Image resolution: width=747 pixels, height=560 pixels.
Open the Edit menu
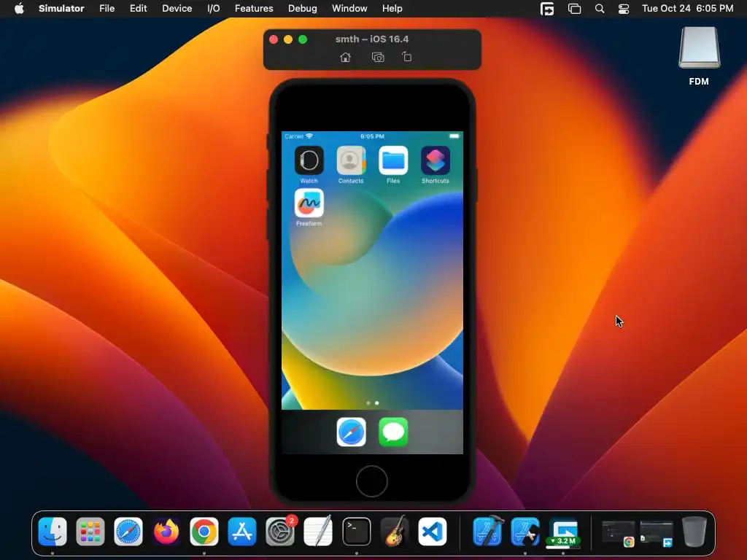tap(138, 9)
